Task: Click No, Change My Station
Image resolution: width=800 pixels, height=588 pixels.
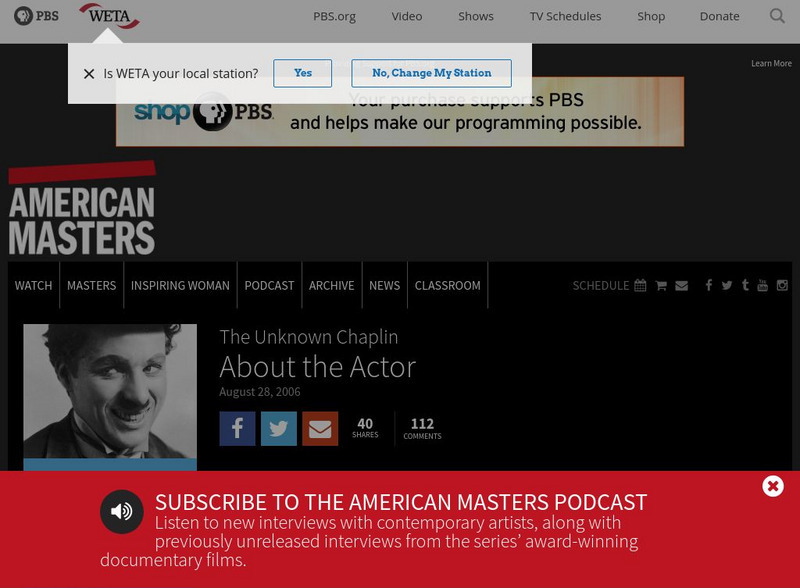Action: coord(432,73)
